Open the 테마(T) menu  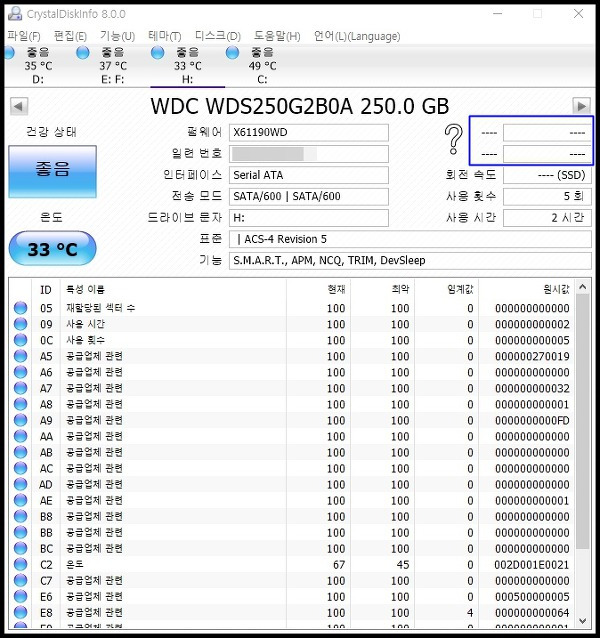(x=164, y=36)
